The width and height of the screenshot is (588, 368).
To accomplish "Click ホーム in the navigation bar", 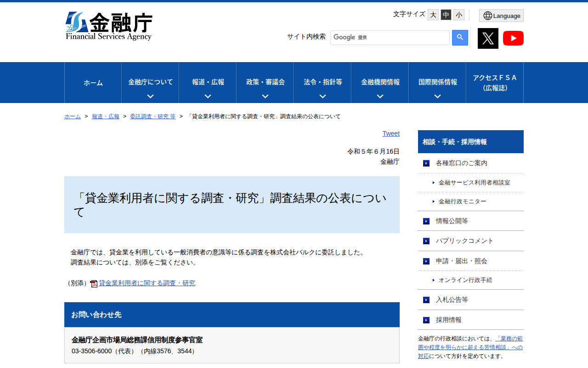I will pyautogui.click(x=93, y=82).
